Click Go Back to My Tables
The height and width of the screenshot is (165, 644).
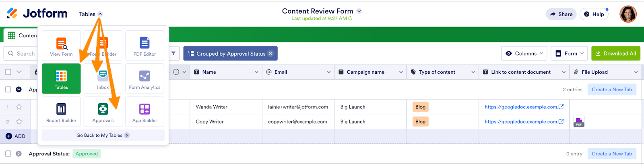103,135
